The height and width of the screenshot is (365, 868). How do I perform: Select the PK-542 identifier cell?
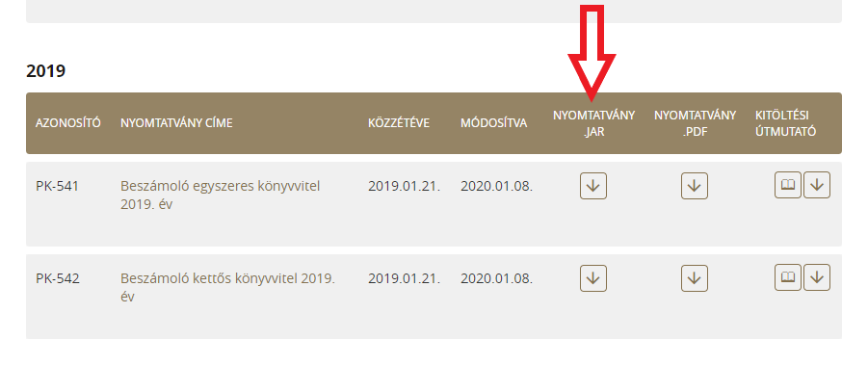click(x=58, y=278)
